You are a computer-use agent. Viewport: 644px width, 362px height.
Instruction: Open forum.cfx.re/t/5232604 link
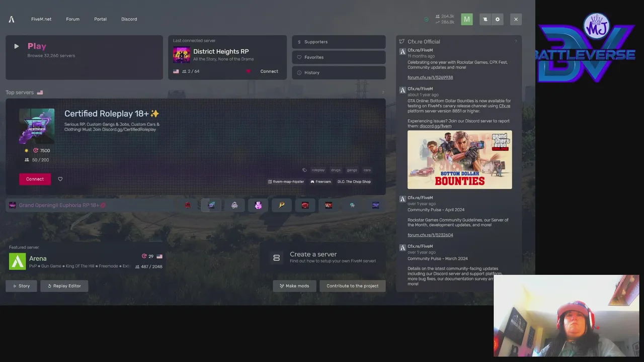coord(430,235)
